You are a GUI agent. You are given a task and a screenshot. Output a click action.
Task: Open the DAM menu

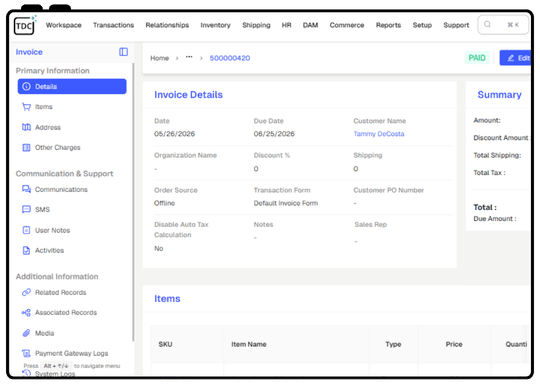310,25
